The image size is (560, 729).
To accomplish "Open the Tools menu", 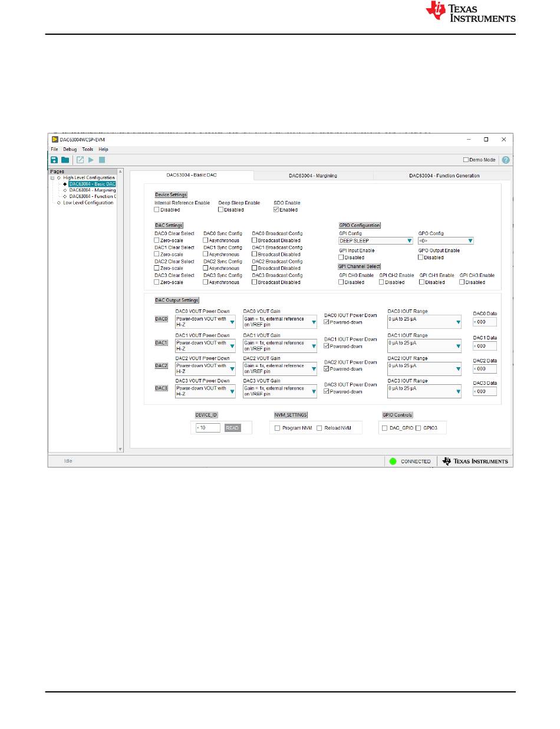I will pyautogui.click(x=87, y=150).
